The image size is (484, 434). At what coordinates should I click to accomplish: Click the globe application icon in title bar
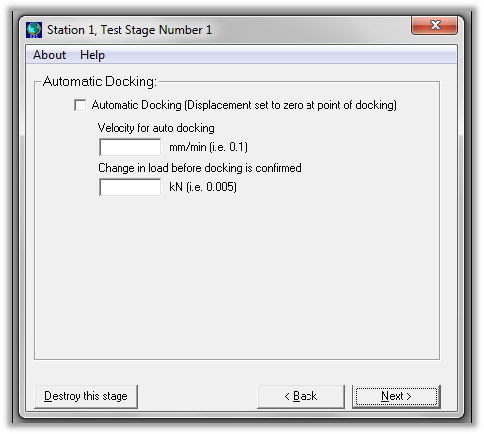point(34,30)
